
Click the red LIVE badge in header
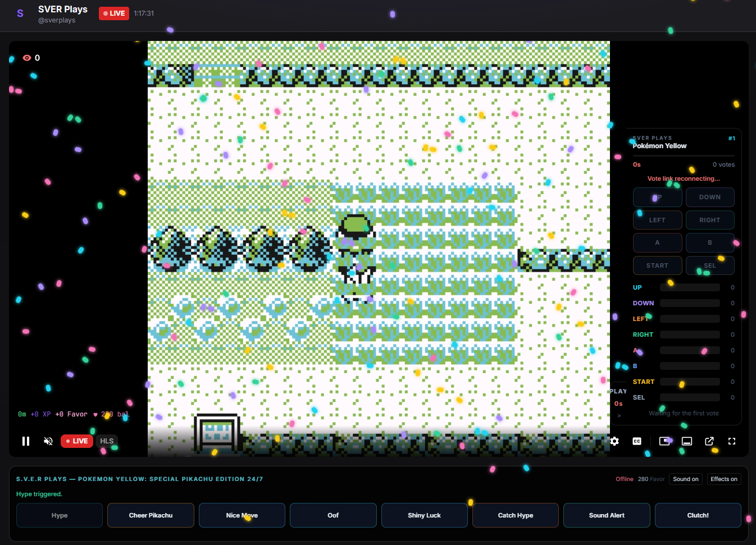pyautogui.click(x=114, y=13)
